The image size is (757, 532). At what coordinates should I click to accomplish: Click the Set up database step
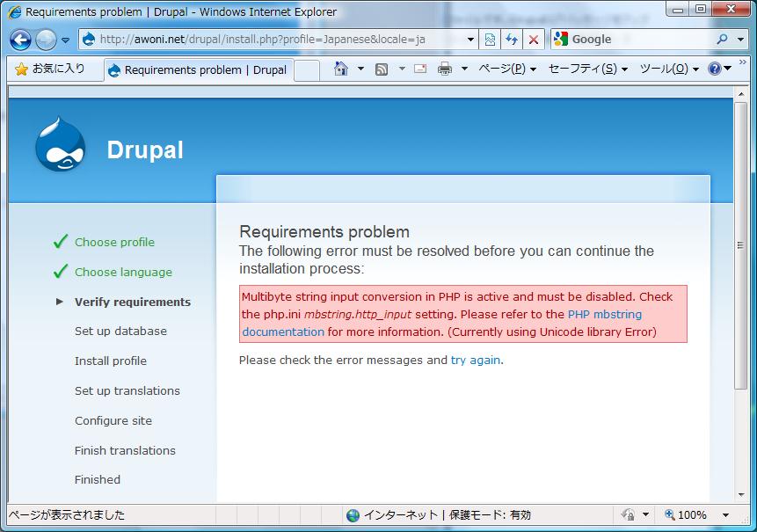[x=120, y=332]
